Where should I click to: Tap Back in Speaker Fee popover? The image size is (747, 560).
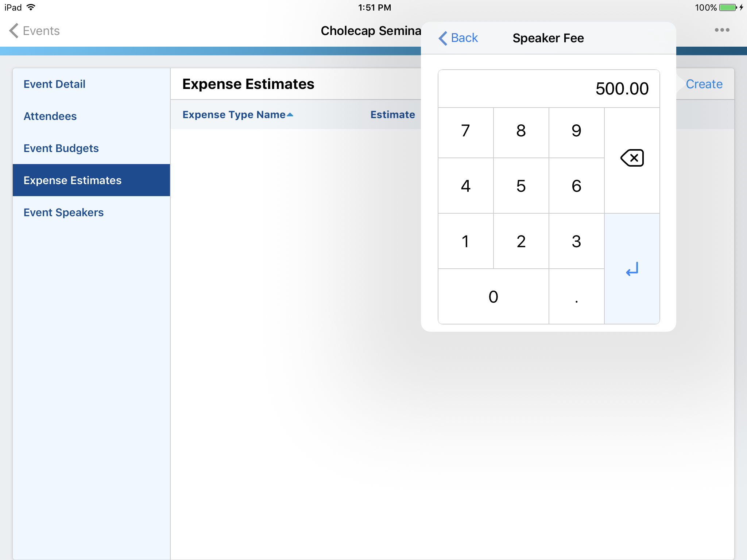pos(458,38)
